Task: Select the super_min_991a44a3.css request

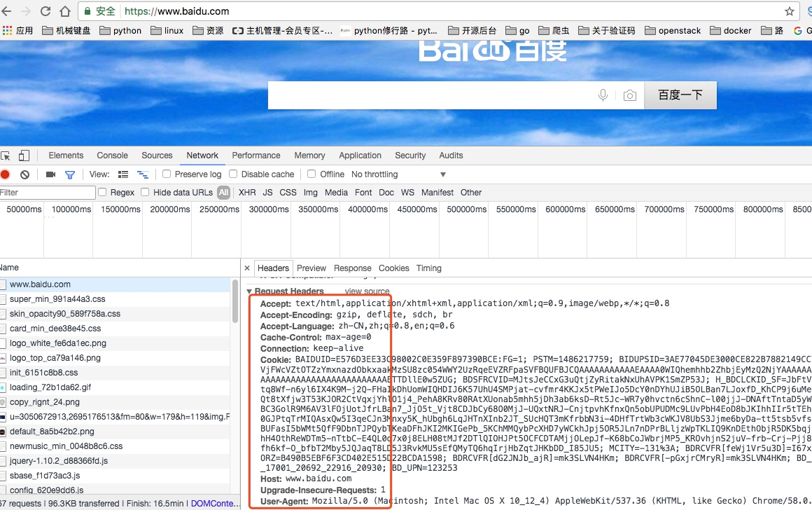Action: [x=115, y=299]
